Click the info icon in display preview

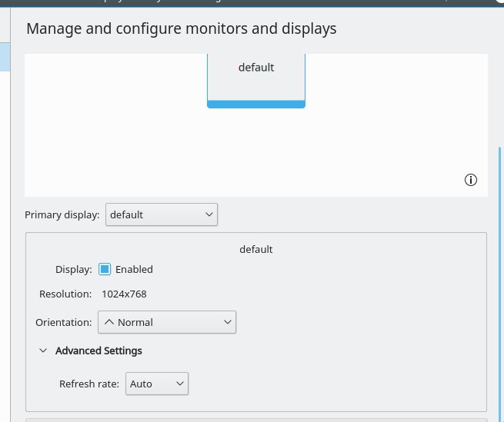pos(471,180)
